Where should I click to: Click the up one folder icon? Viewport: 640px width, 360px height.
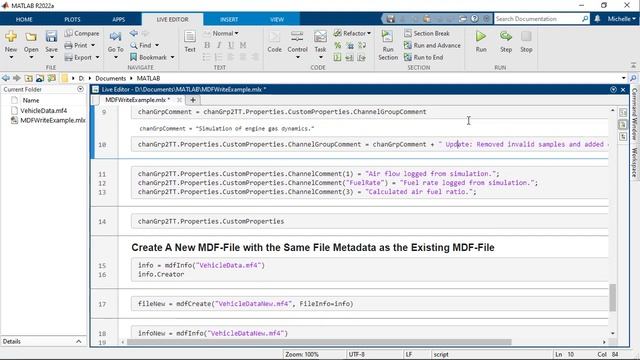click(x=28, y=78)
